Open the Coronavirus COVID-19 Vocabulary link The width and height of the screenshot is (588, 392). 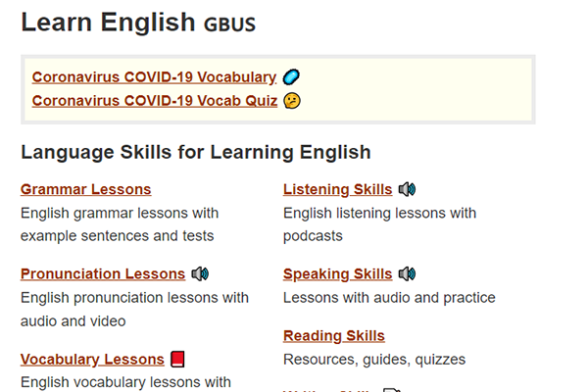point(154,77)
